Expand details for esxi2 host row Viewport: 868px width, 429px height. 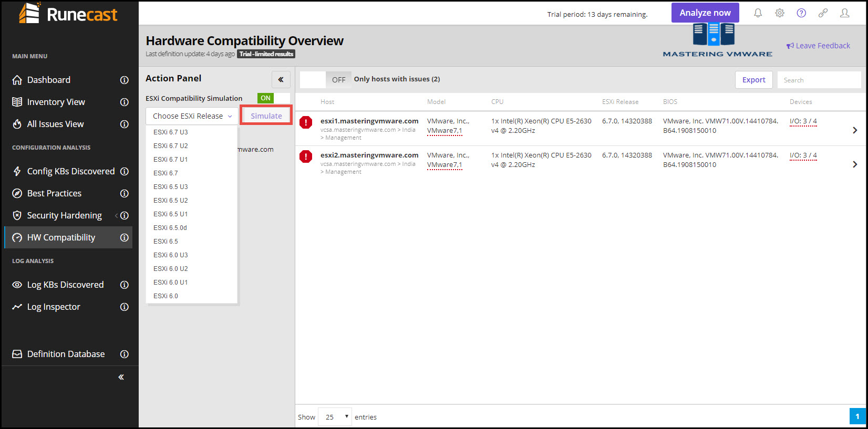pyautogui.click(x=855, y=164)
